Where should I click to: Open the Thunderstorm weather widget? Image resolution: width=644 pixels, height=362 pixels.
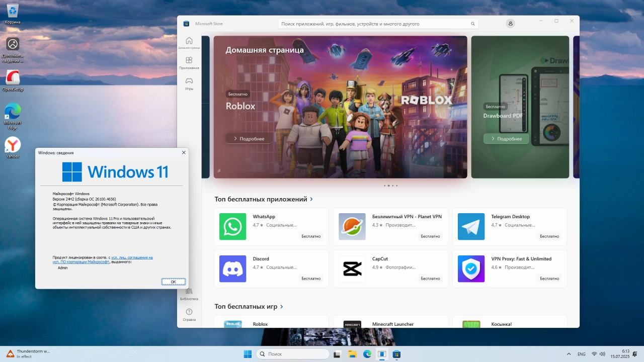tap(28, 354)
